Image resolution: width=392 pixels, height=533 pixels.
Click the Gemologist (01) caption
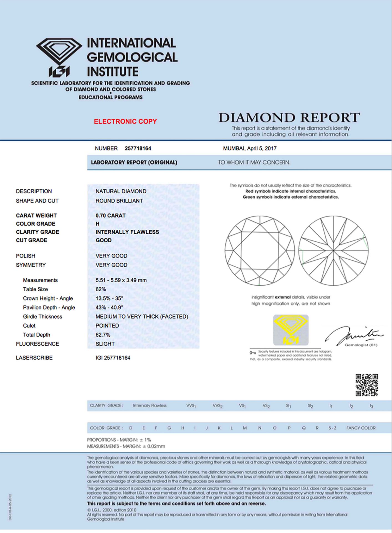pos(361,345)
